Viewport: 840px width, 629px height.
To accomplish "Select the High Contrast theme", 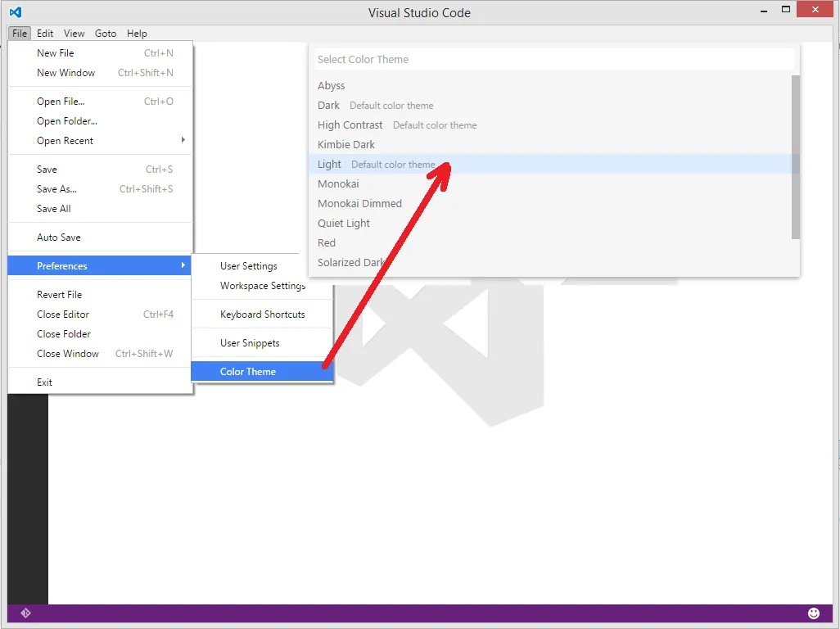I will pyautogui.click(x=550, y=124).
